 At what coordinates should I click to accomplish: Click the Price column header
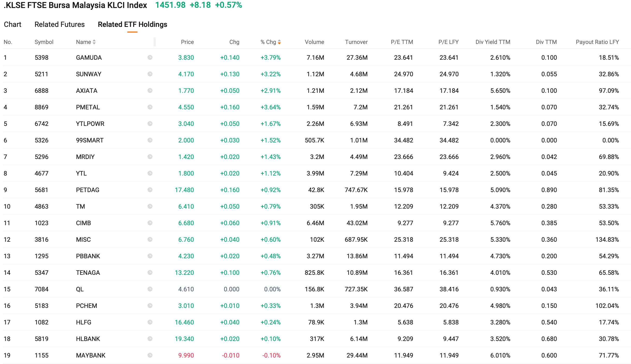[187, 42]
